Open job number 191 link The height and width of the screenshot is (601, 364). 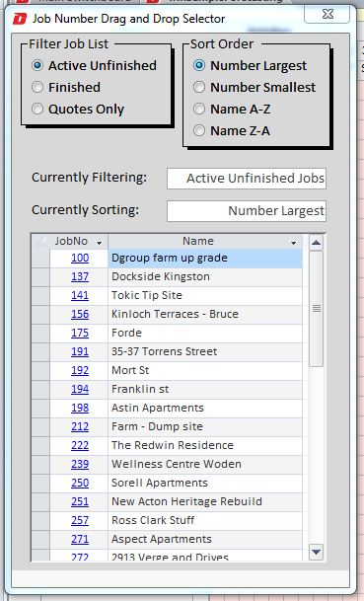(x=80, y=352)
